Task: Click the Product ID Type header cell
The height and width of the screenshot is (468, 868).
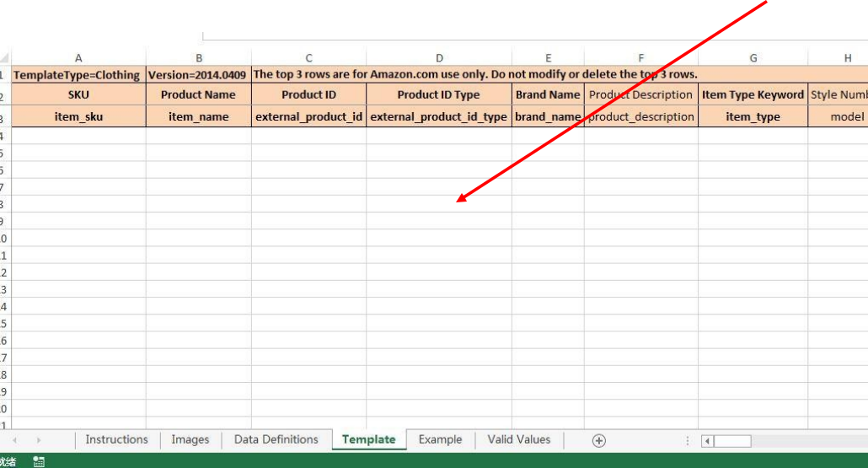Action: click(x=438, y=94)
